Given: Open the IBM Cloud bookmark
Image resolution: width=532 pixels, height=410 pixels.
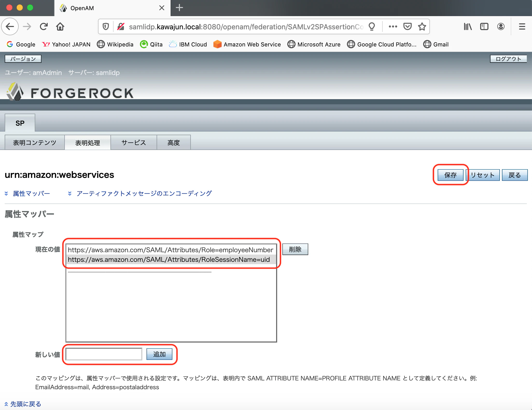Looking at the screenshot, I should tap(188, 44).
